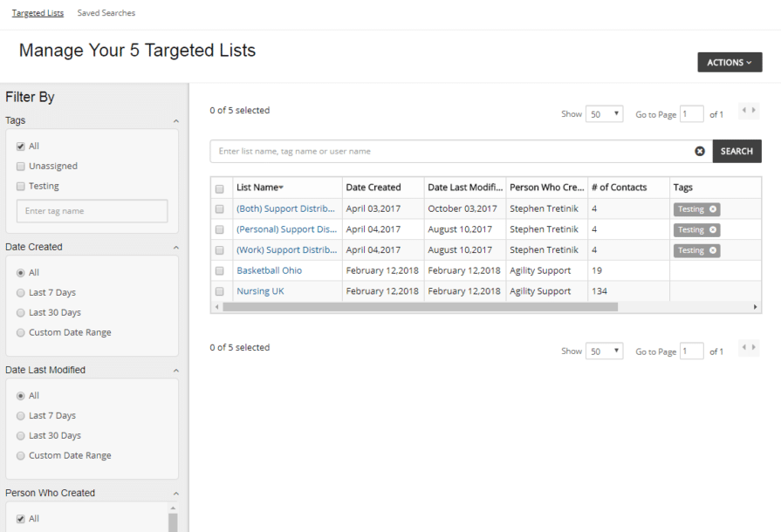Open the ACTIONS dropdown menu
The height and width of the screenshot is (532, 781).
point(730,63)
